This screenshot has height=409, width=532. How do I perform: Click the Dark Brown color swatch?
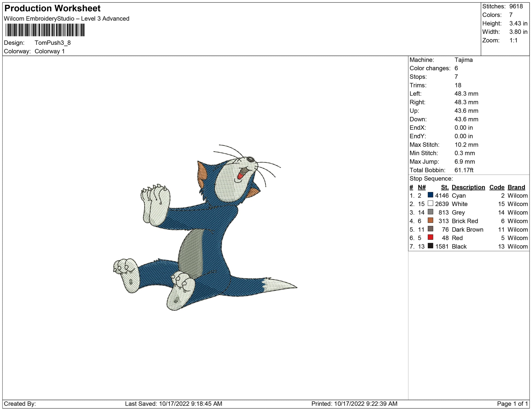430,229
